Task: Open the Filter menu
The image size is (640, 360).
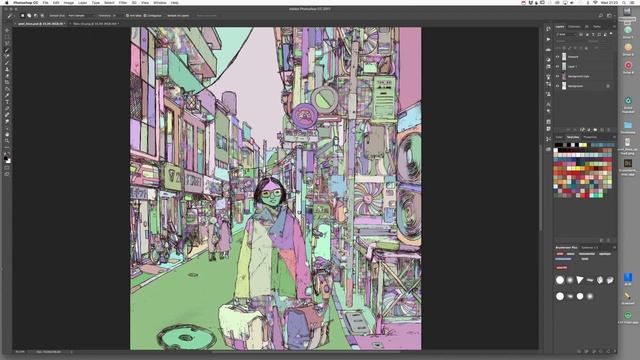Action: [x=123, y=3]
